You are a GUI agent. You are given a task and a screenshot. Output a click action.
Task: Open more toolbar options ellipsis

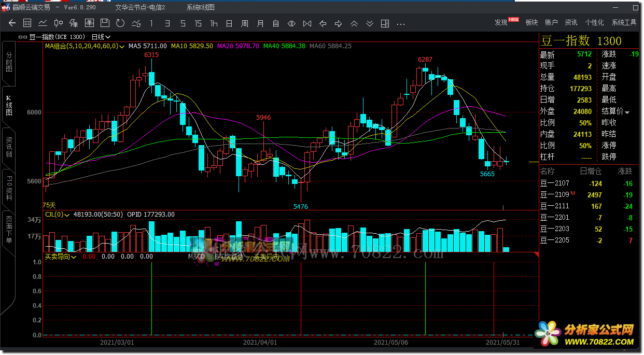pyautogui.click(x=400, y=24)
